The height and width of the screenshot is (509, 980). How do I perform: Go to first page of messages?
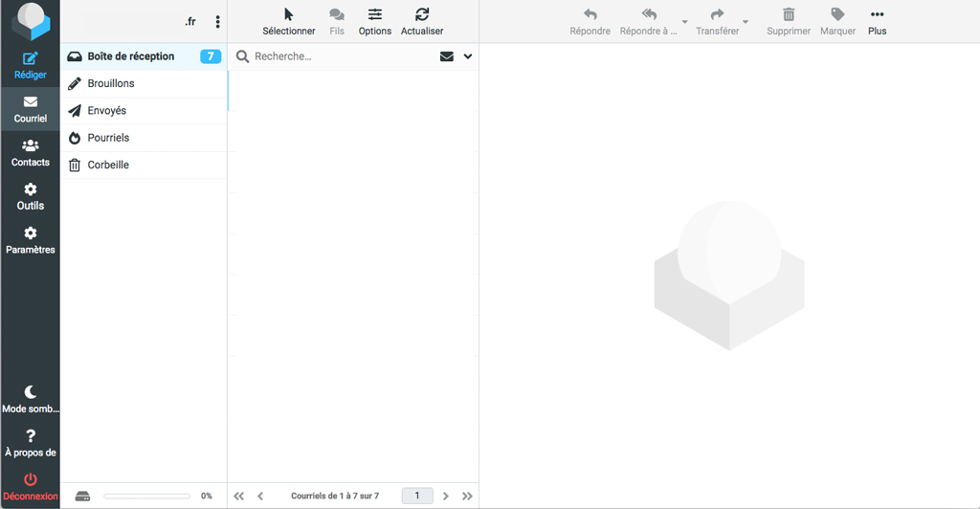coord(238,497)
